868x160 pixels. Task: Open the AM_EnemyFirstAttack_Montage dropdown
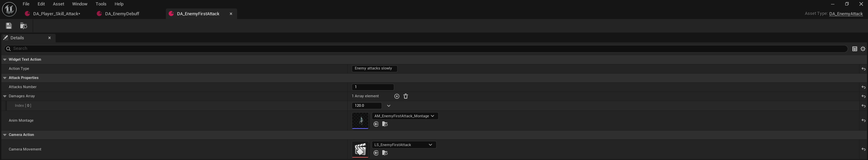coord(405,116)
